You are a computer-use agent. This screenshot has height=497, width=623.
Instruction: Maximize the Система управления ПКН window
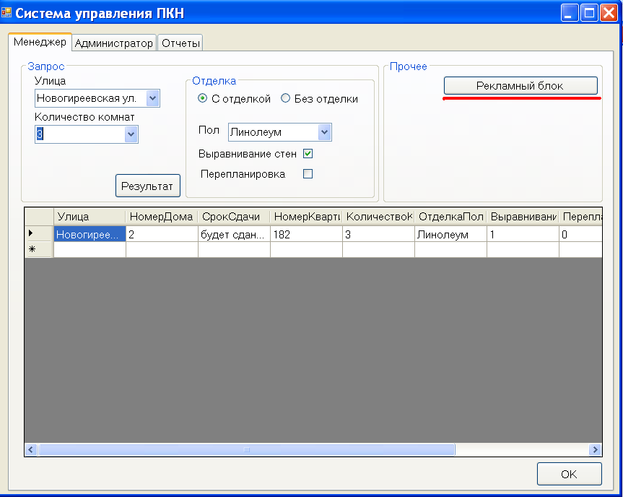click(589, 13)
